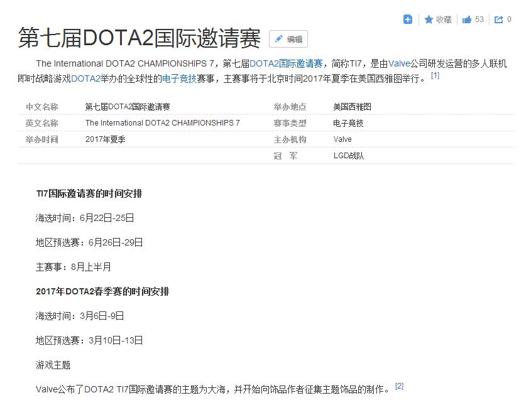Click the TI7国际邀请赛的时间安排 heading
Image resolution: width=531 pixels, height=420 pixels.
[x=89, y=193]
